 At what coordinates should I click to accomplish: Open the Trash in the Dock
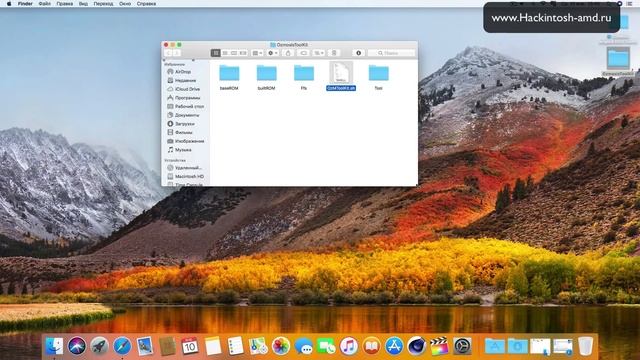[585, 346]
